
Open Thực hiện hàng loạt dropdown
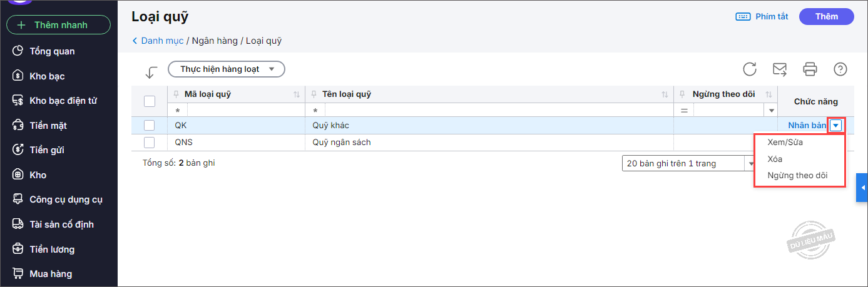[x=227, y=69]
